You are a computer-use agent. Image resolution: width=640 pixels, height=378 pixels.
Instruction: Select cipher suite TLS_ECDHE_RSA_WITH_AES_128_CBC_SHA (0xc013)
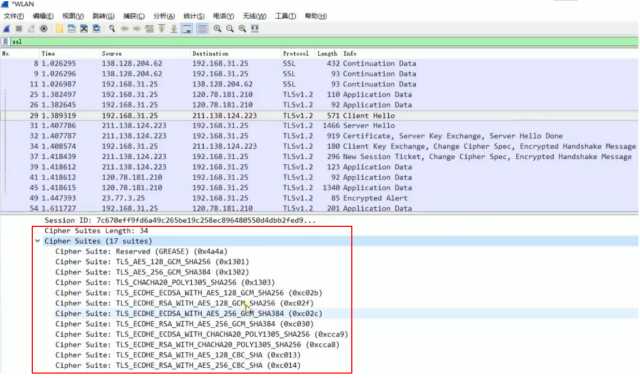[x=178, y=355]
